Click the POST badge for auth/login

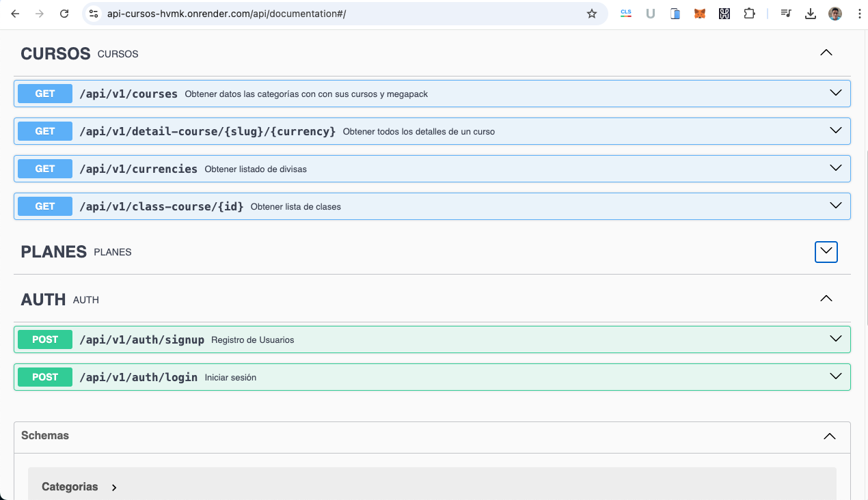click(x=45, y=377)
